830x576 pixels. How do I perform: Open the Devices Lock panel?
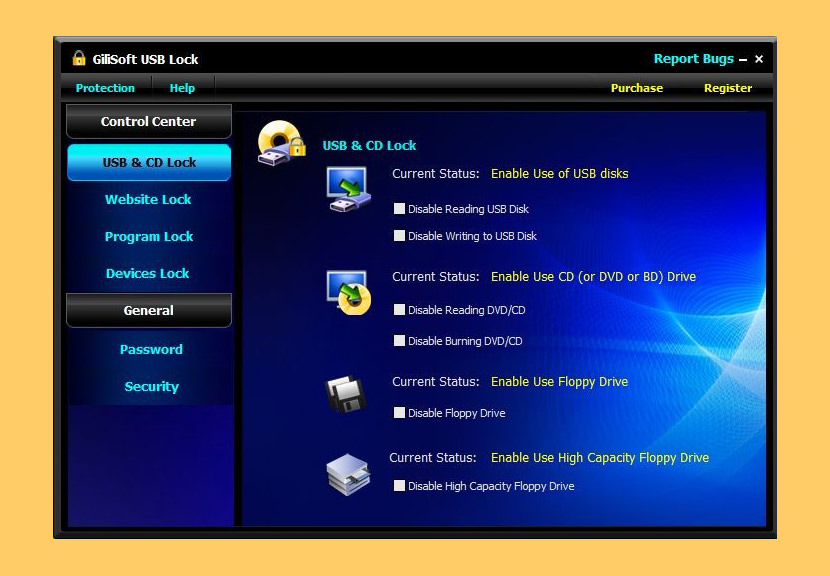[x=148, y=273]
